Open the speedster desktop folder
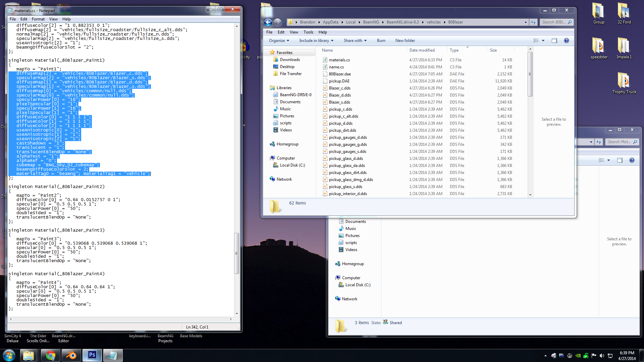The width and height of the screenshot is (644, 362). (599, 48)
